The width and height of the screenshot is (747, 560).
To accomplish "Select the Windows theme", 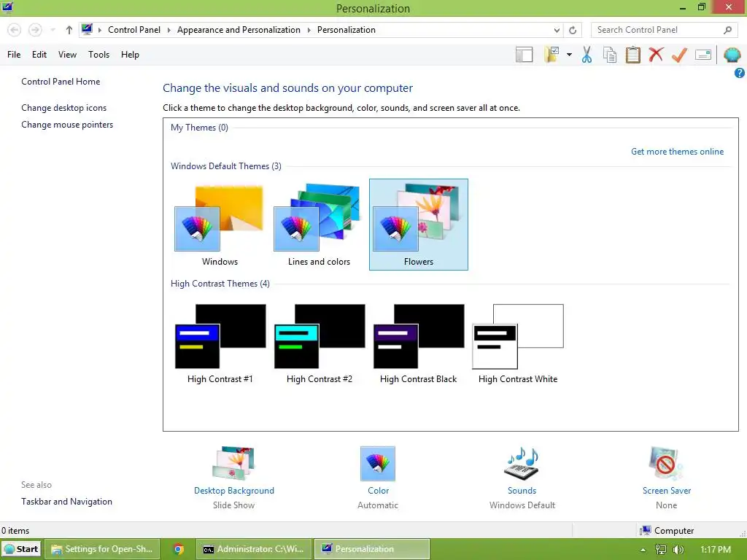I will (220, 225).
